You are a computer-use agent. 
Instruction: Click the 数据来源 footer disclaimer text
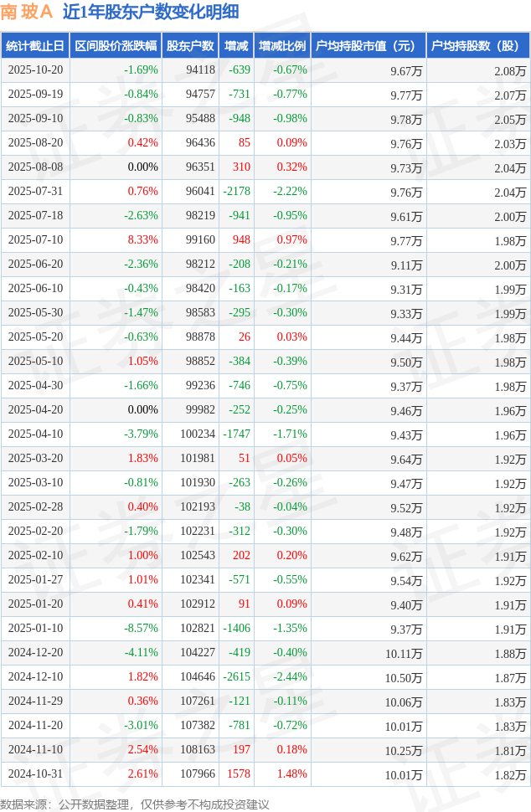135,804
